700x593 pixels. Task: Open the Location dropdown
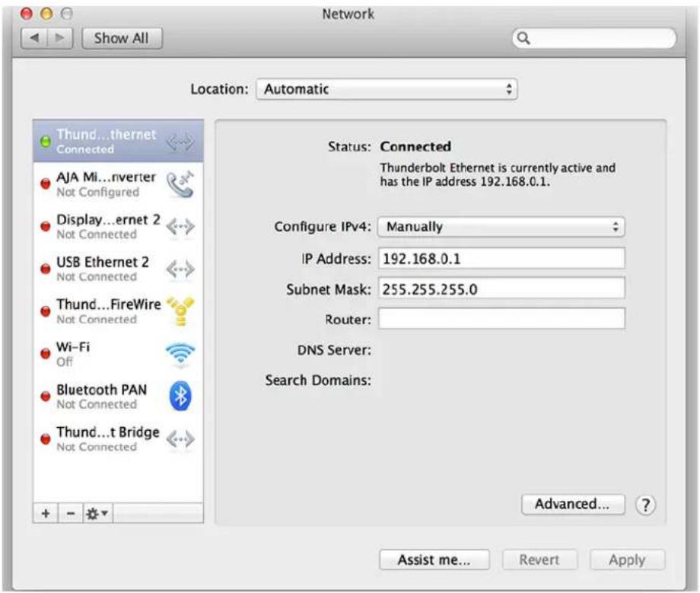[387, 89]
